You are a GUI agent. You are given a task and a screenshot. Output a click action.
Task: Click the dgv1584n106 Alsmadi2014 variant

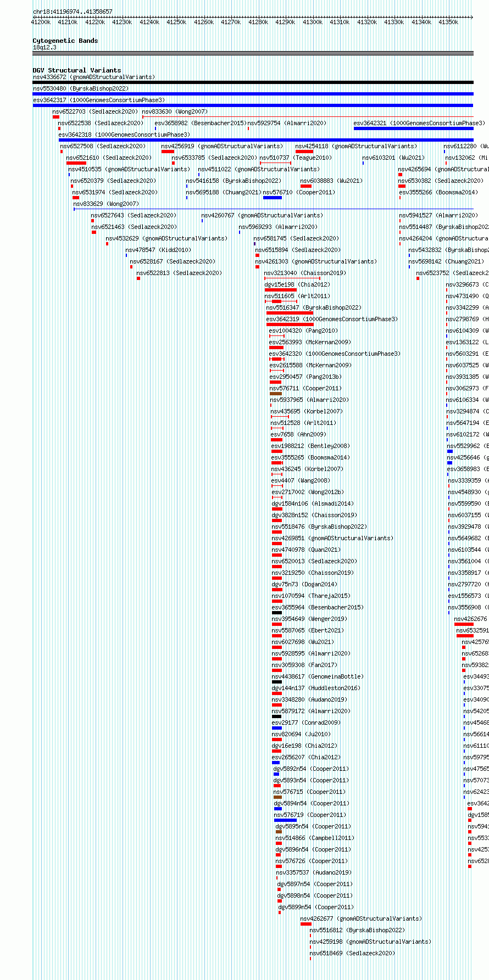(313, 503)
